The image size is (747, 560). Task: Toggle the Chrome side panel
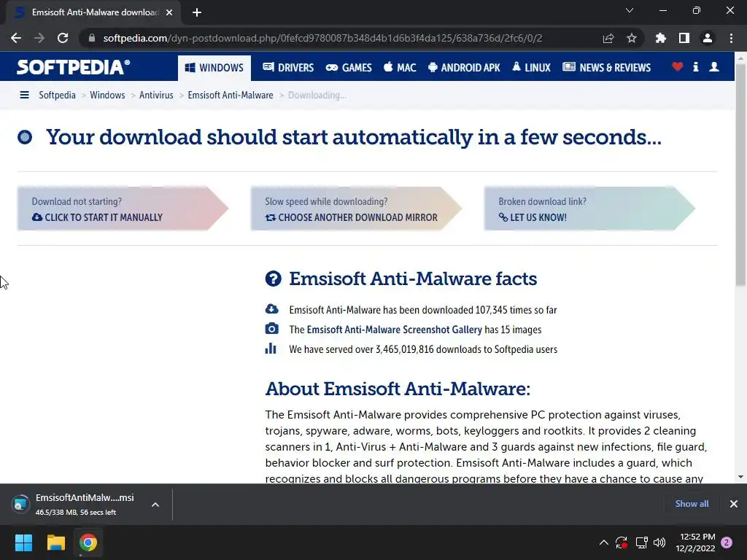coord(684,38)
